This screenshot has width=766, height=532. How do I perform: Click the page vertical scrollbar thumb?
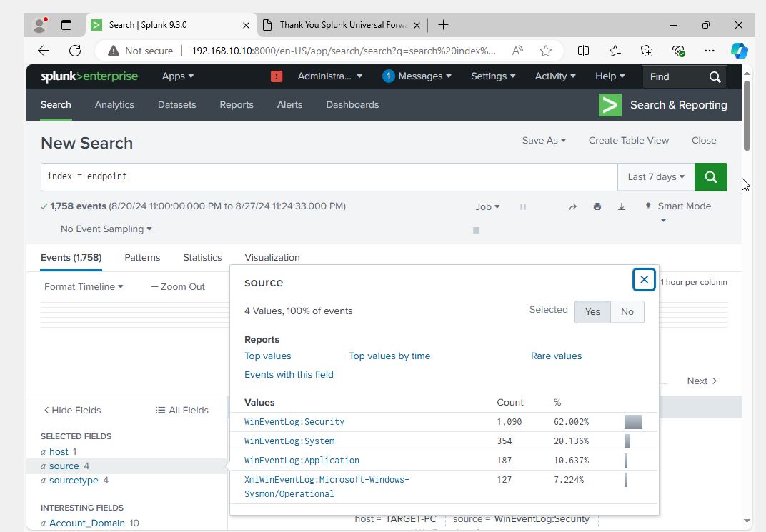(747, 115)
